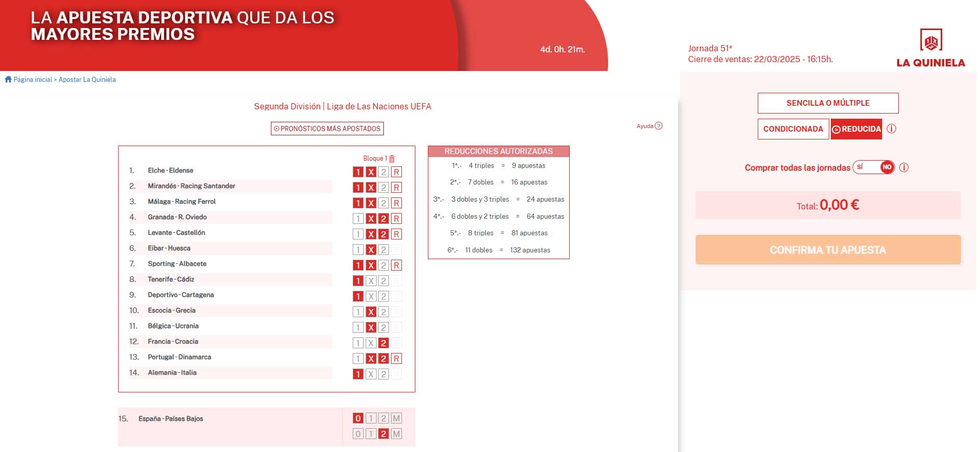Click reduction 6: 11 dobles = 132 apuestas
Image resolution: width=980 pixels, height=452 pixels.
click(x=498, y=250)
